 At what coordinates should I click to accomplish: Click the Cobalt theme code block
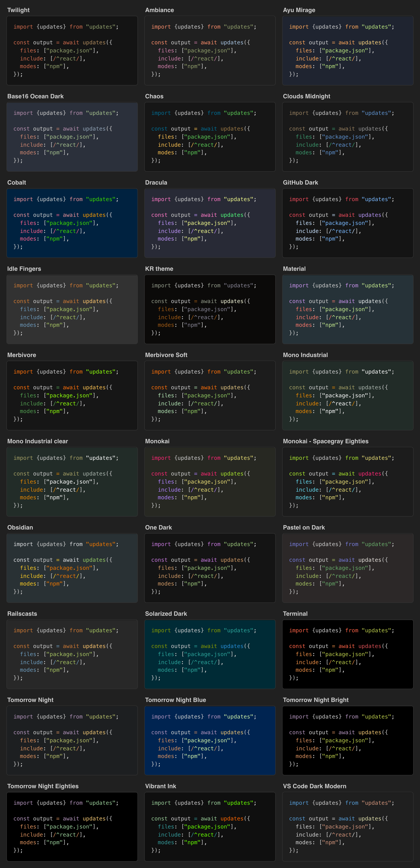(x=72, y=223)
